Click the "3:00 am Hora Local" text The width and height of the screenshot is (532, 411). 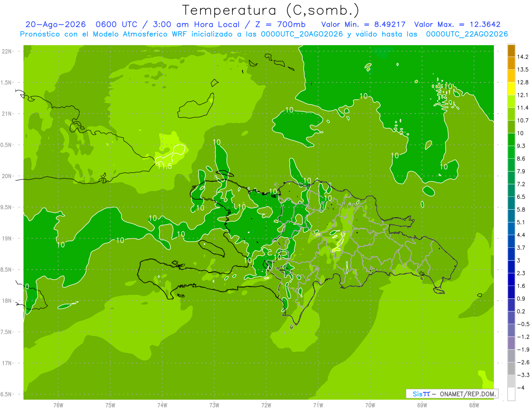(196, 24)
